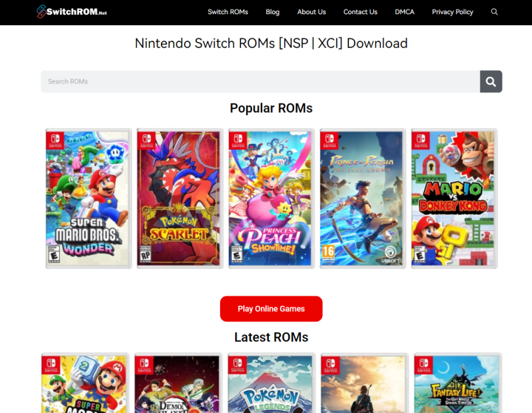Click the Play Online Games button
Screen dimensions: 532x413
point(271,309)
